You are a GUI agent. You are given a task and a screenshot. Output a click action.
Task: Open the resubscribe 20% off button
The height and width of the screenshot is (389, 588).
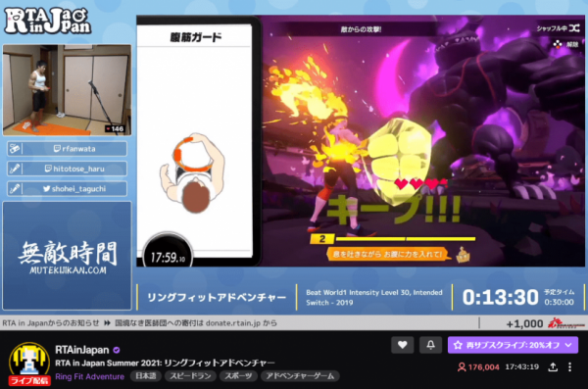click(513, 345)
